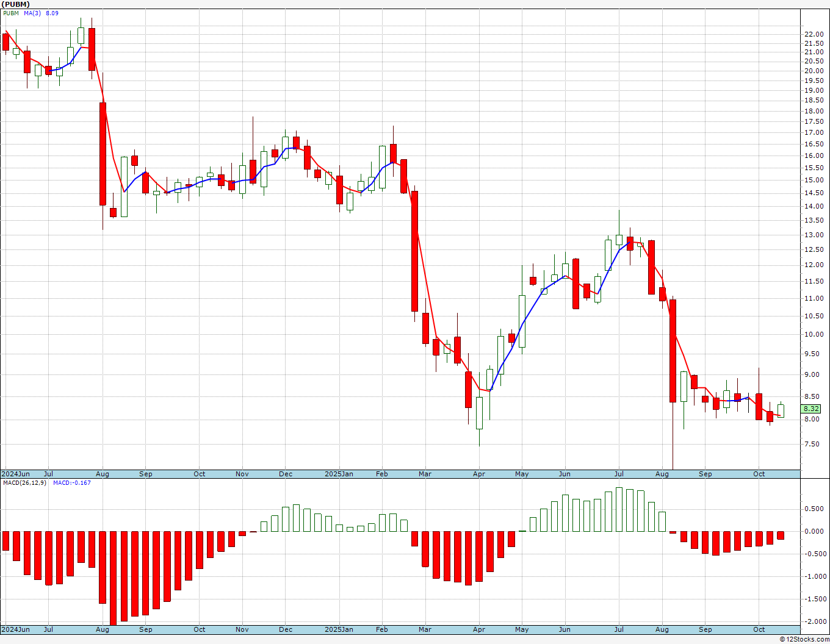830x644 pixels.
Task: Click Feb on the MACD panel time axis
Action: click(x=382, y=629)
